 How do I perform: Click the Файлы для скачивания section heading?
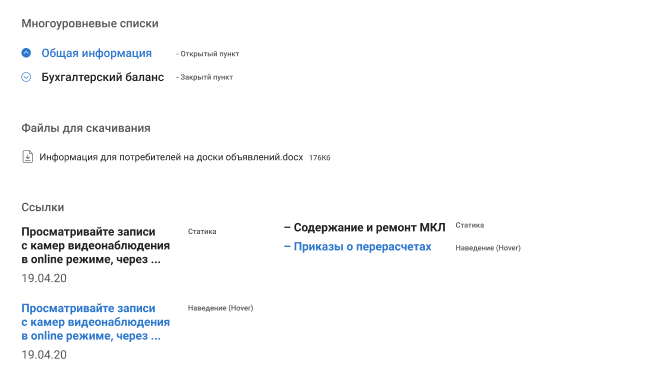pos(86,128)
